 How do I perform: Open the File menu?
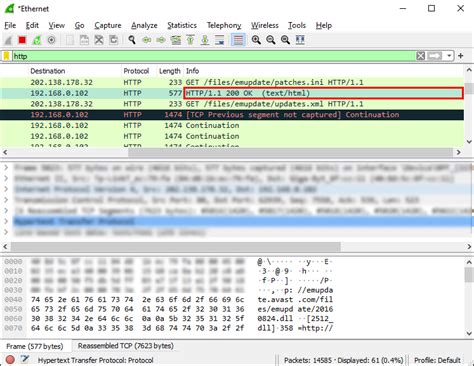[10, 26]
